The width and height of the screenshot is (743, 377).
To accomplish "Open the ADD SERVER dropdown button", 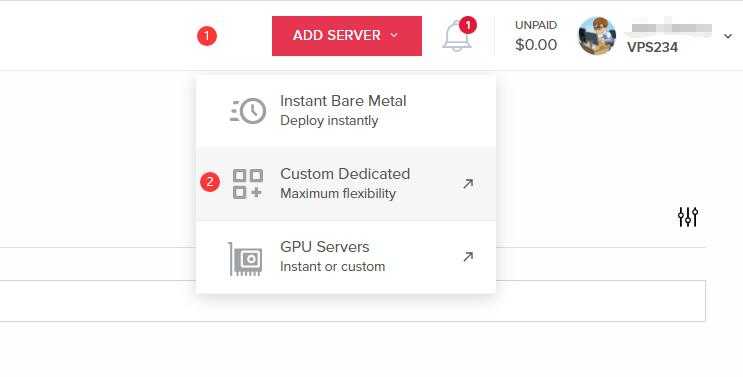I will click(347, 36).
